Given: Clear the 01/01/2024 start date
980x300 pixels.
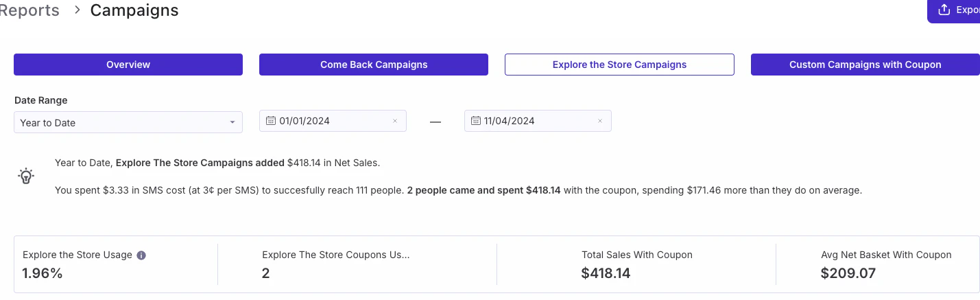Looking at the screenshot, I should [x=394, y=121].
